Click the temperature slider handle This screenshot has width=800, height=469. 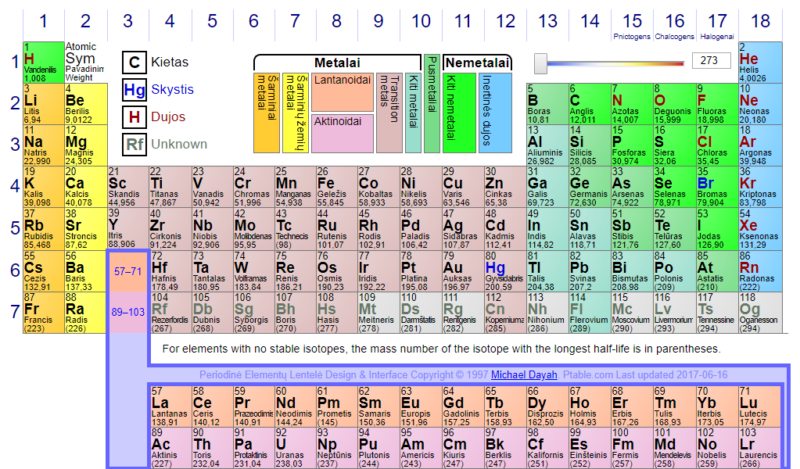(x=541, y=64)
